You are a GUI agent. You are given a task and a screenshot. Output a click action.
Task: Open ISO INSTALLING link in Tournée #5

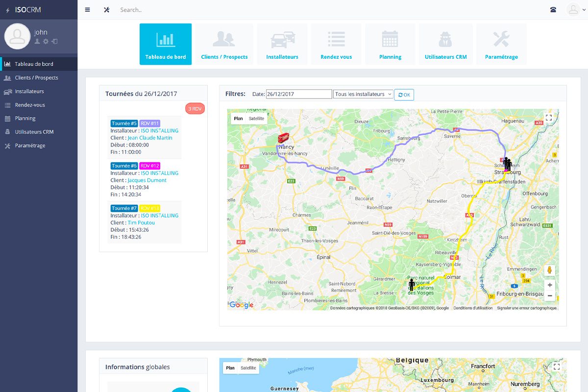tap(160, 131)
